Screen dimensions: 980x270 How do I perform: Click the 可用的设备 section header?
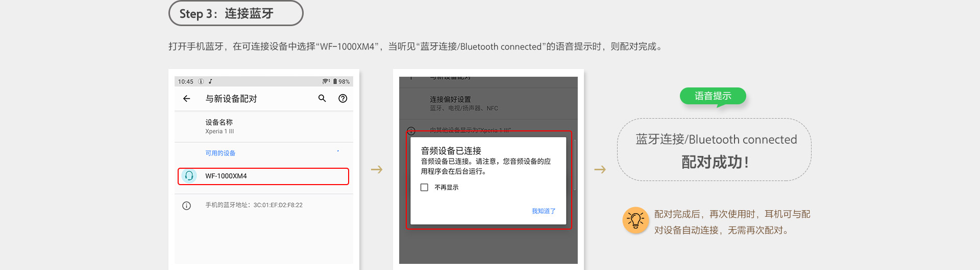[220, 153]
